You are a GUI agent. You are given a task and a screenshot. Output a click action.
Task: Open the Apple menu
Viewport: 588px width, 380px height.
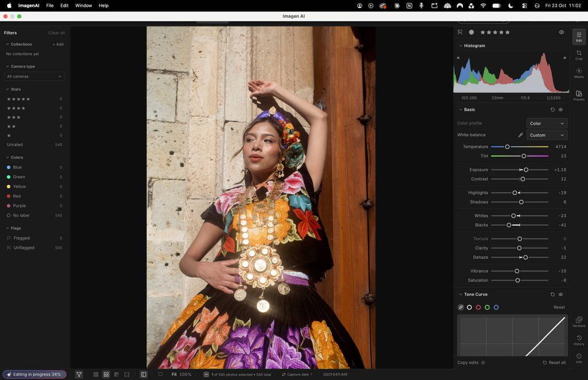(x=9, y=6)
